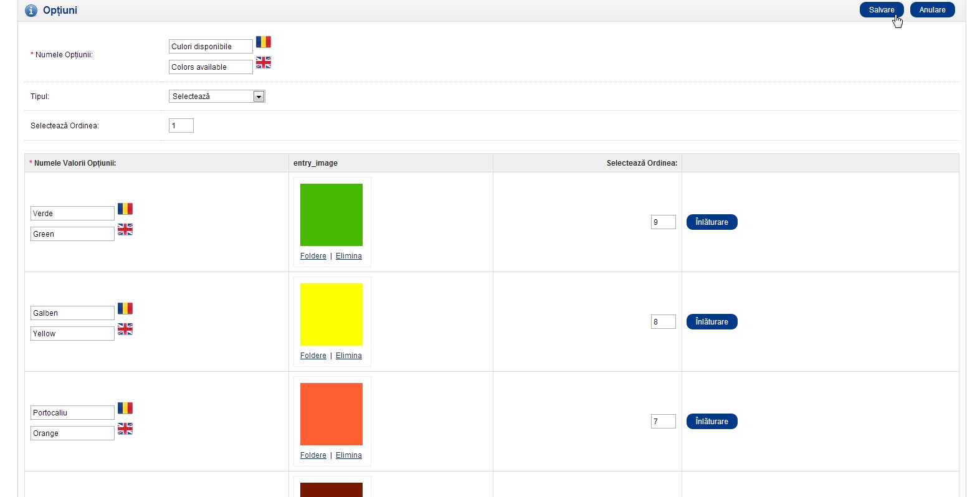Click the UK flag next to Orange
Viewport: 980px width, 497px height.
click(x=125, y=428)
